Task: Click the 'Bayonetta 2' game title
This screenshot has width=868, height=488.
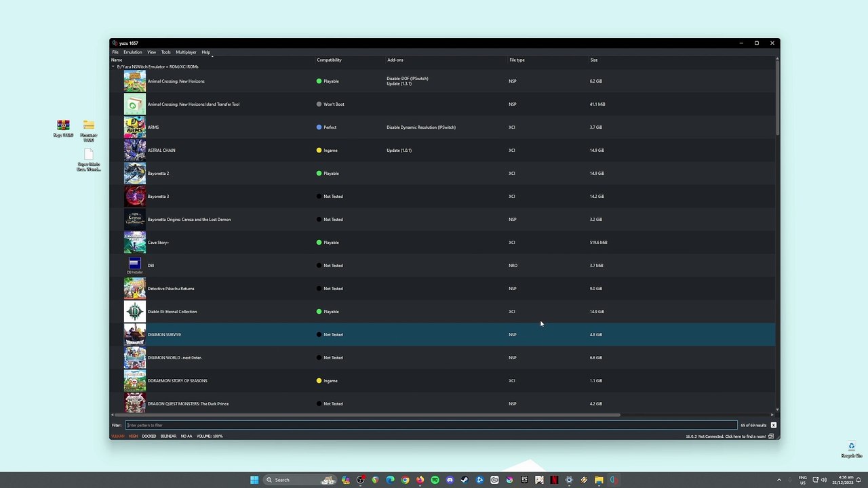Action: pyautogui.click(x=158, y=174)
